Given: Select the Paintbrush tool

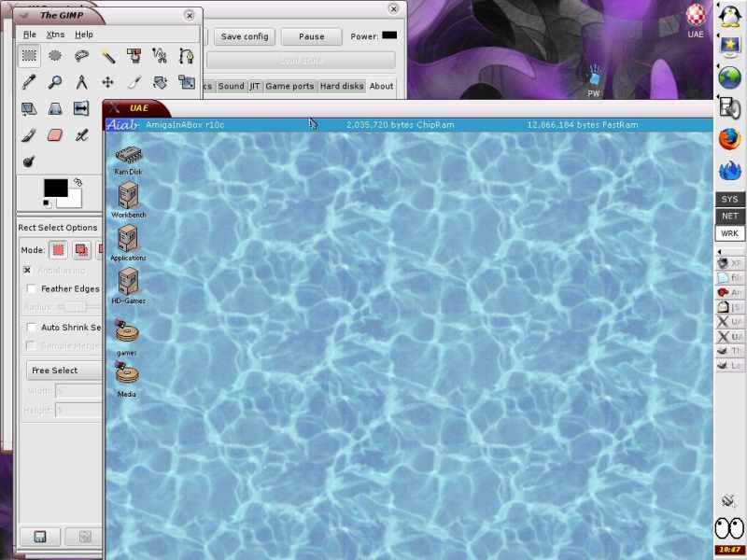Looking at the screenshot, I should 29,135.
